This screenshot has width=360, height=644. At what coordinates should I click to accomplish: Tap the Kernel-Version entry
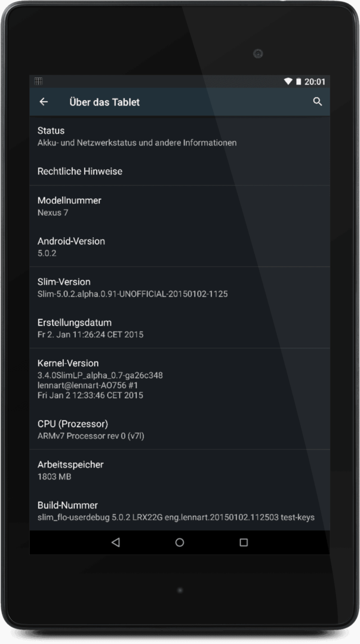tap(180, 379)
